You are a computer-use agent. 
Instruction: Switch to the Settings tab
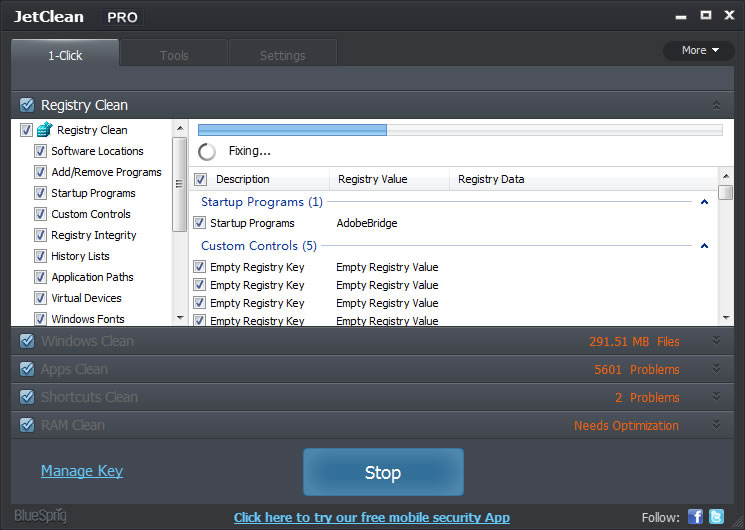coord(283,55)
